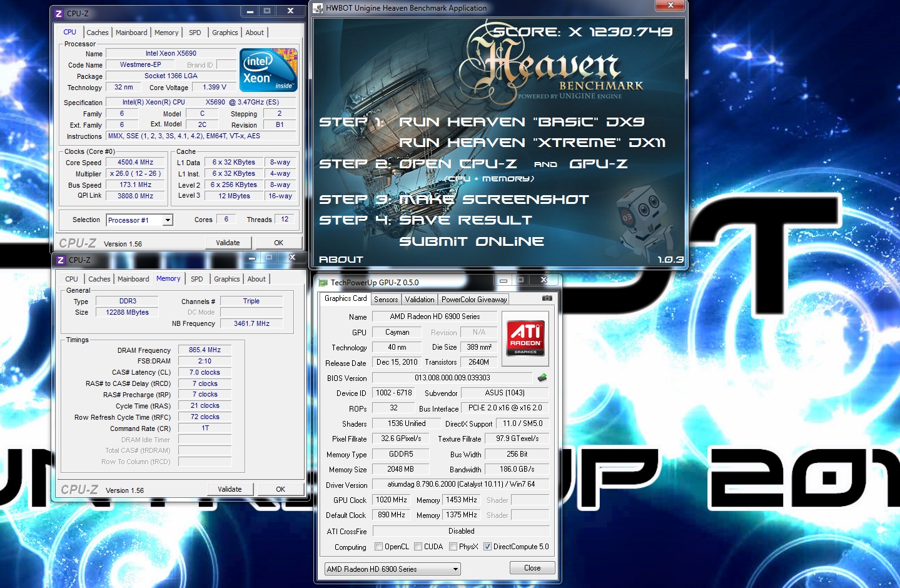Click RUN HEAVEN "BASIC" DX9

522,122
